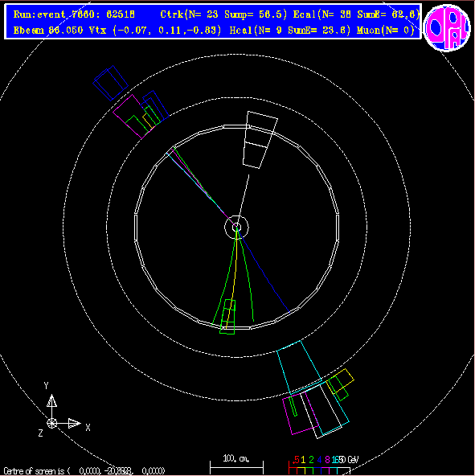Screen dimensions: 475x476
Task: Click the green clusters at the bottom center
Action: [228, 317]
